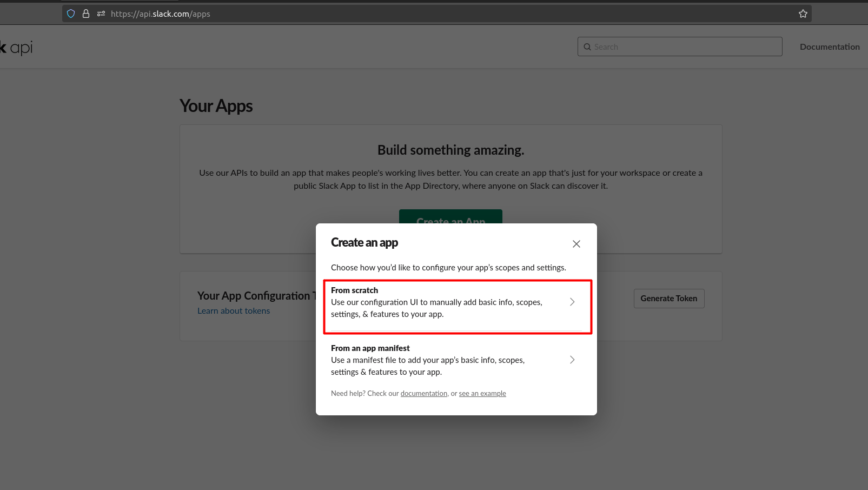Click the Slack api logo
The height and width of the screenshot is (490, 868).
click(16, 48)
